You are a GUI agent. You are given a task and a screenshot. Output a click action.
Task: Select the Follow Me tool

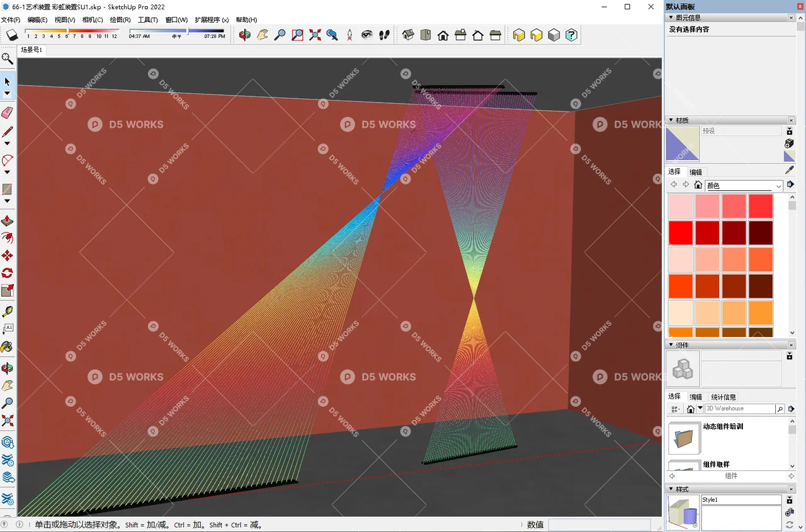coord(8,238)
